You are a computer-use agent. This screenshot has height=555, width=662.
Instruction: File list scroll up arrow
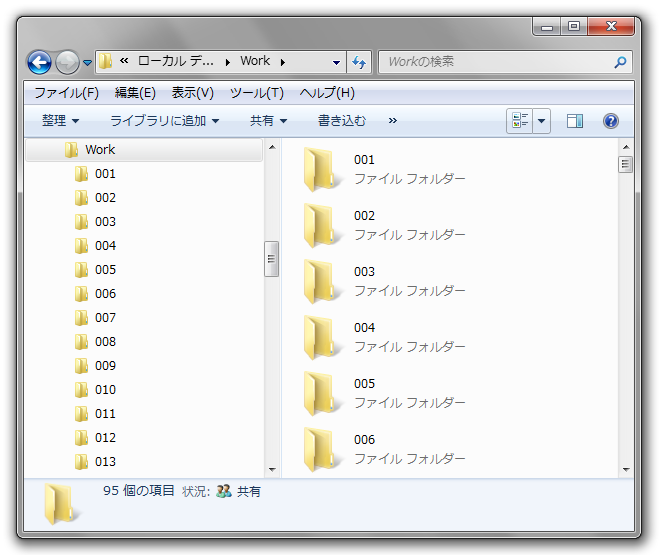626,147
